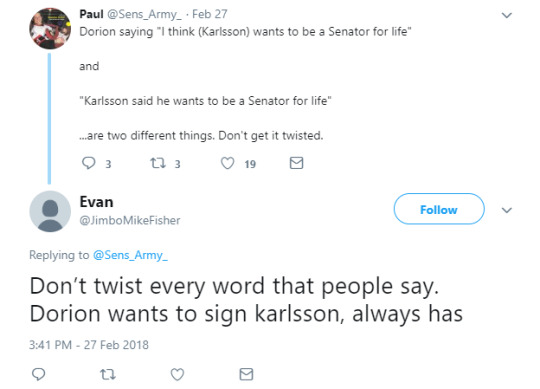Screen dimensions: 540x389
Task: Open dropdown chevron on Paul's tweet
Action: coord(507,15)
